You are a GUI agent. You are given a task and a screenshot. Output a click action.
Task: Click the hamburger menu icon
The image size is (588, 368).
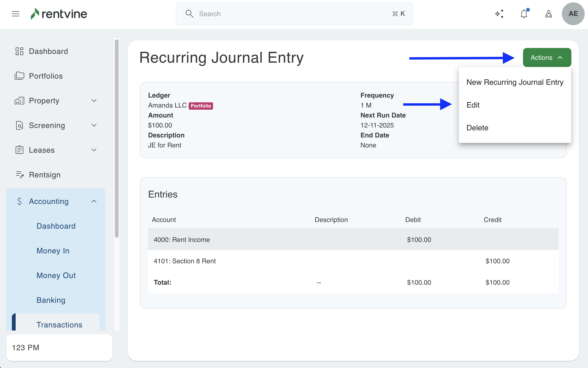(x=16, y=14)
